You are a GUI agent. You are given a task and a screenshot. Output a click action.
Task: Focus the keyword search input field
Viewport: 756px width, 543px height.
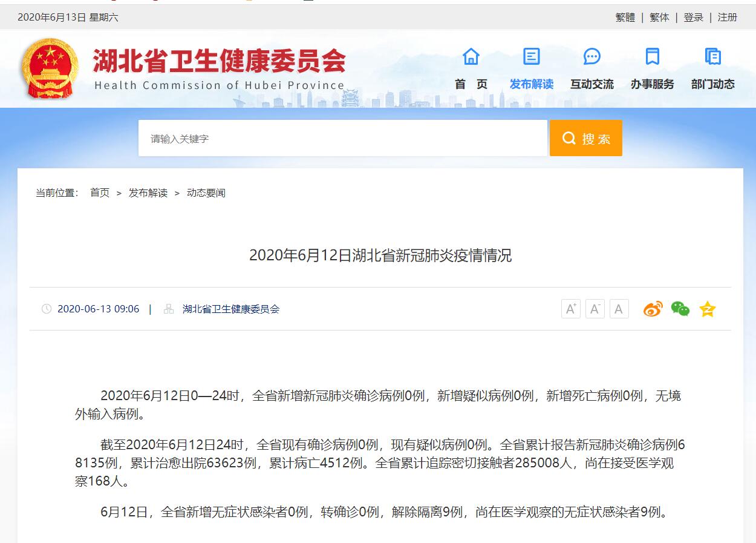342,139
